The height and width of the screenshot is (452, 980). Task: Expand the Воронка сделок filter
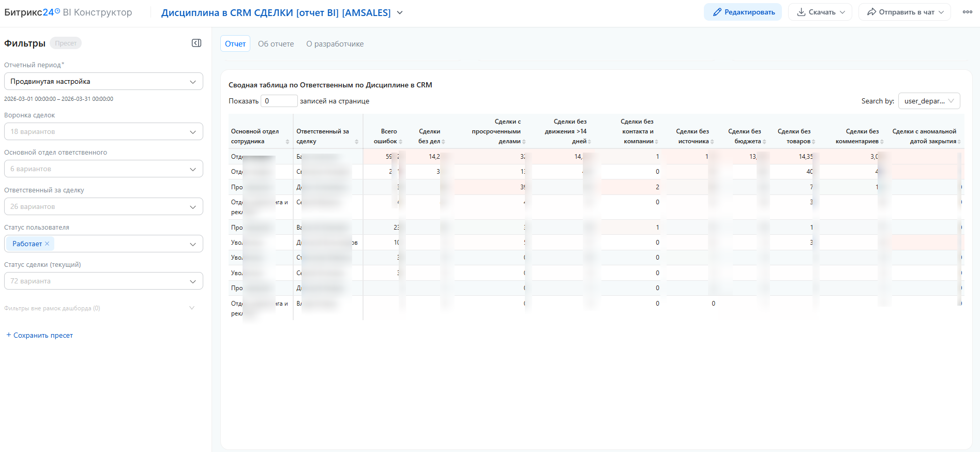pyautogui.click(x=103, y=131)
